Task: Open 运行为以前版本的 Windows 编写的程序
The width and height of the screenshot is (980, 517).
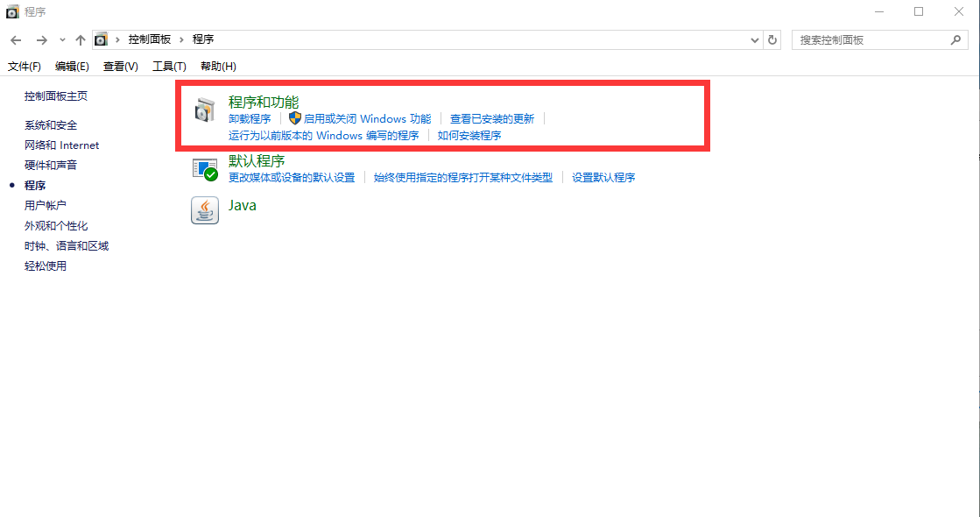Action: point(324,136)
